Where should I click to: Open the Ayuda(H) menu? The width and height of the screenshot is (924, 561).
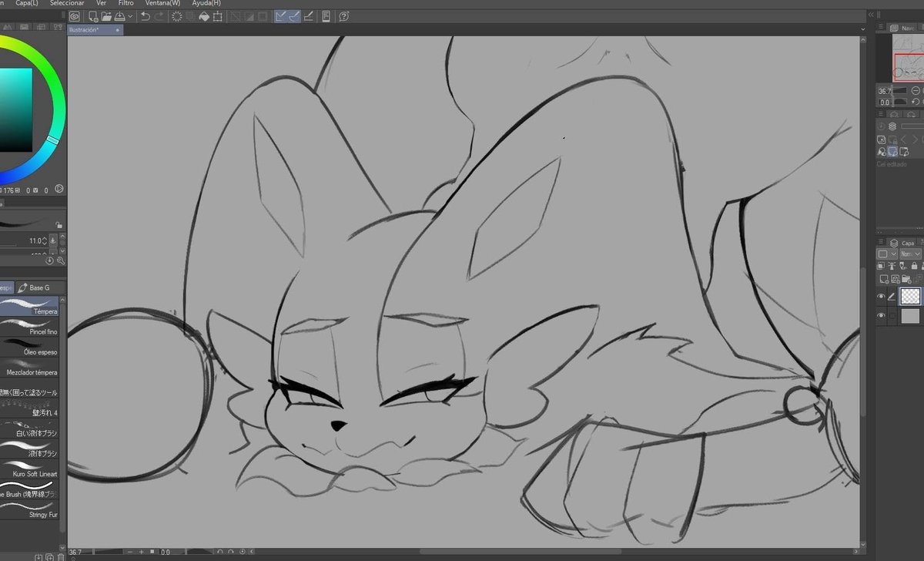click(x=206, y=3)
